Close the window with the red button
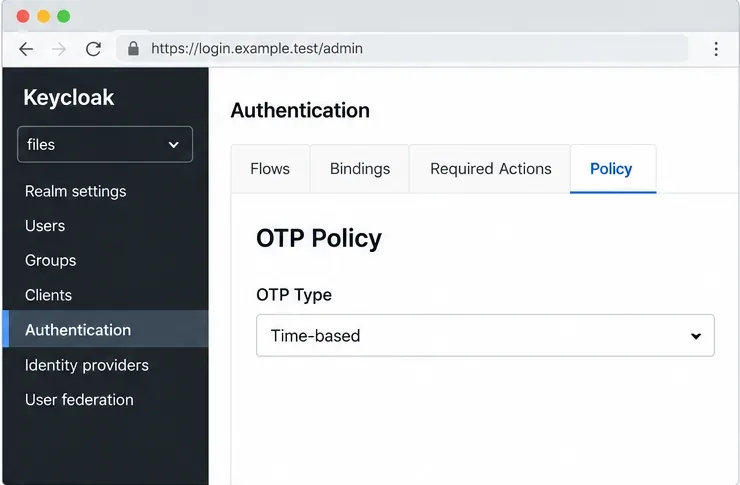The width and height of the screenshot is (740, 485). tap(23, 16)
